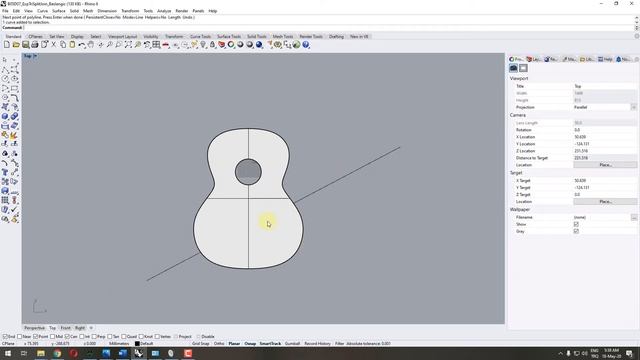Click the rectangle icon beside camera in panel
Screen dimensions: 640x360
tap(523, 68)
